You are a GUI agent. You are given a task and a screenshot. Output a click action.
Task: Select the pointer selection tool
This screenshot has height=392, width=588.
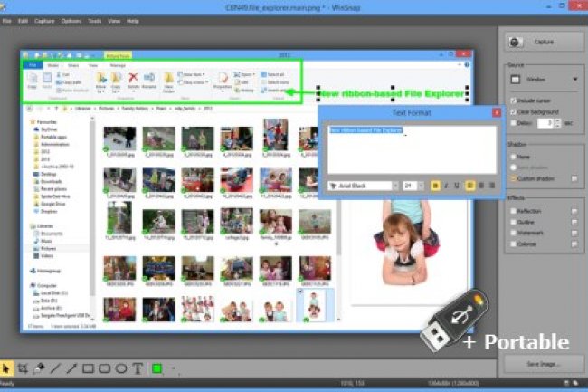(6, 368)
